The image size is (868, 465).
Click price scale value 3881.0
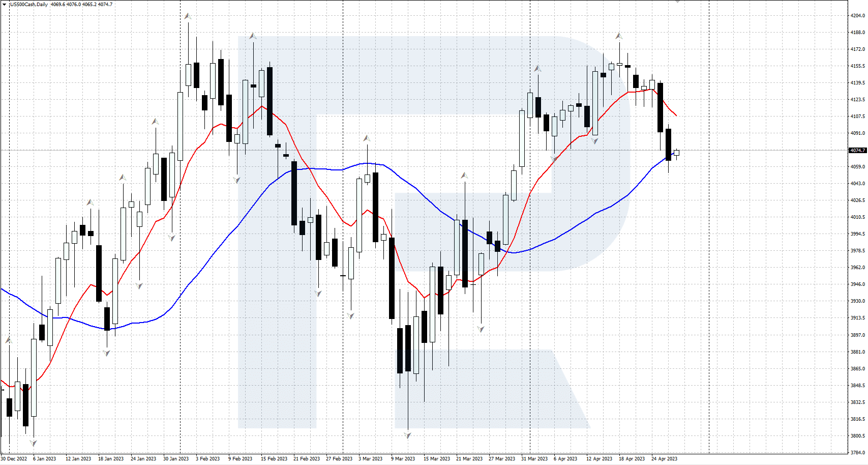coord(858,352)
